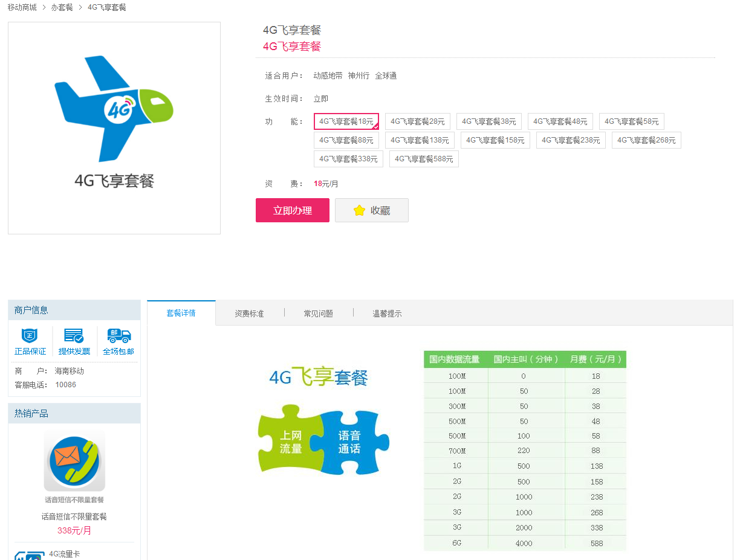740x560 pixels.
Task: Select the 4G飞享套餐158元 option
Action: click(495, 140)
